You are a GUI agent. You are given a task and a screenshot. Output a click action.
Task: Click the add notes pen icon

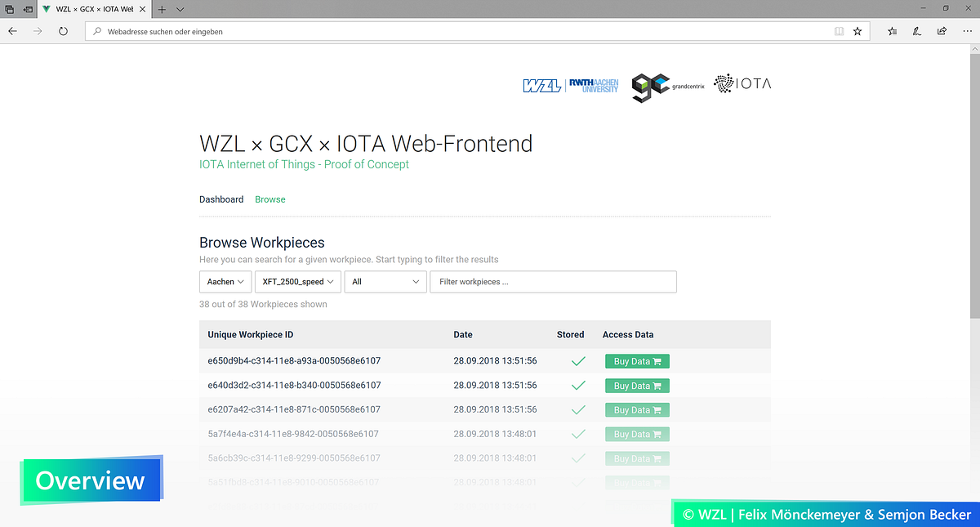(917, 31)
